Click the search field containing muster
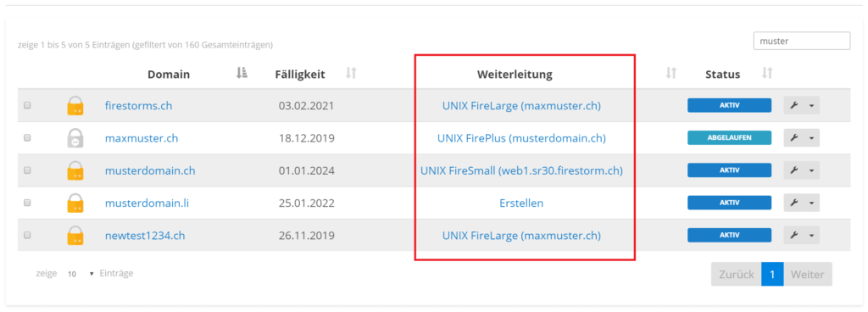The height and width of the screenshot is (312, 868). click(x=802, y=41)
